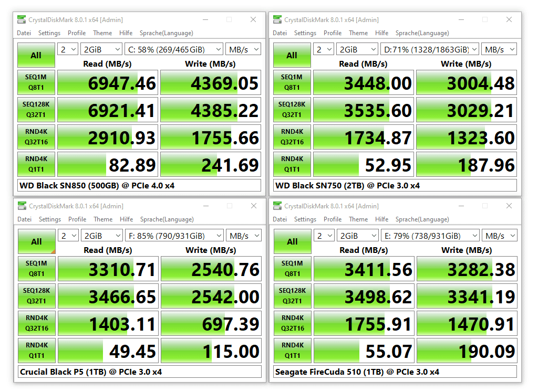Start RND4K Q1T1 test in FireCuda 510 window
This screenshot has height=392, width=538.
[x=292, y=351]
